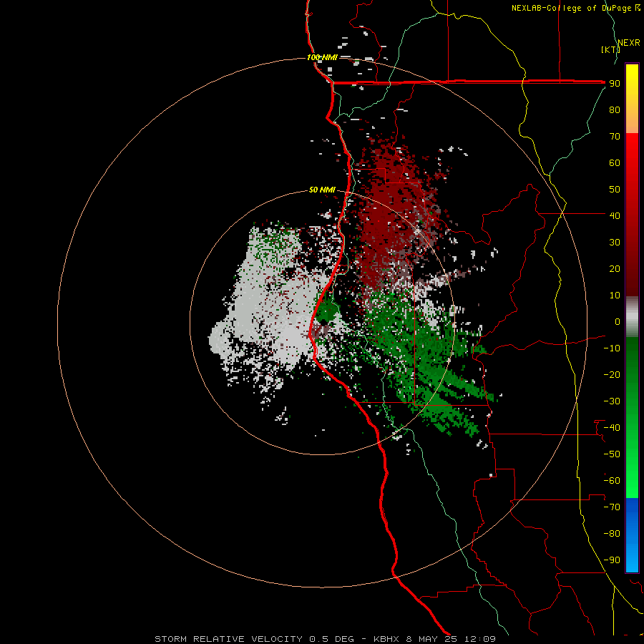644x644 pixels.
Task: Click the -10 scale value
Action: click(612, 348)
